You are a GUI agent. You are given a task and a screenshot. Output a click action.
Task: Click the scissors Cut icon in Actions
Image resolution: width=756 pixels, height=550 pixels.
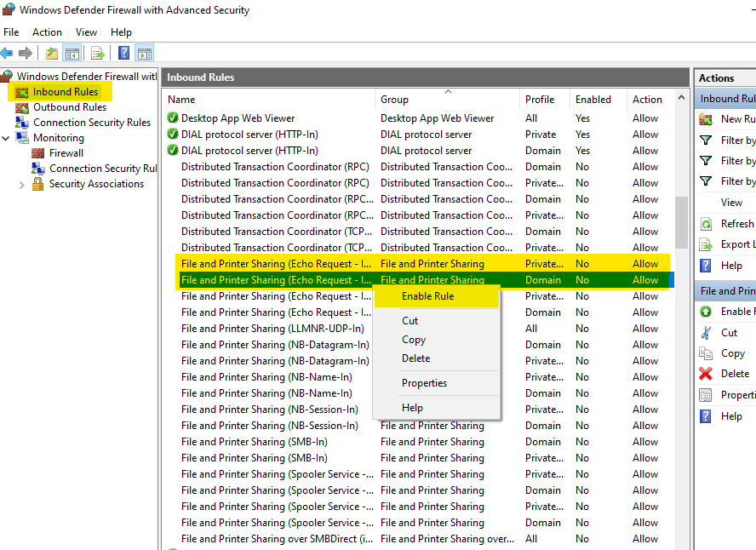pos(706,333)
